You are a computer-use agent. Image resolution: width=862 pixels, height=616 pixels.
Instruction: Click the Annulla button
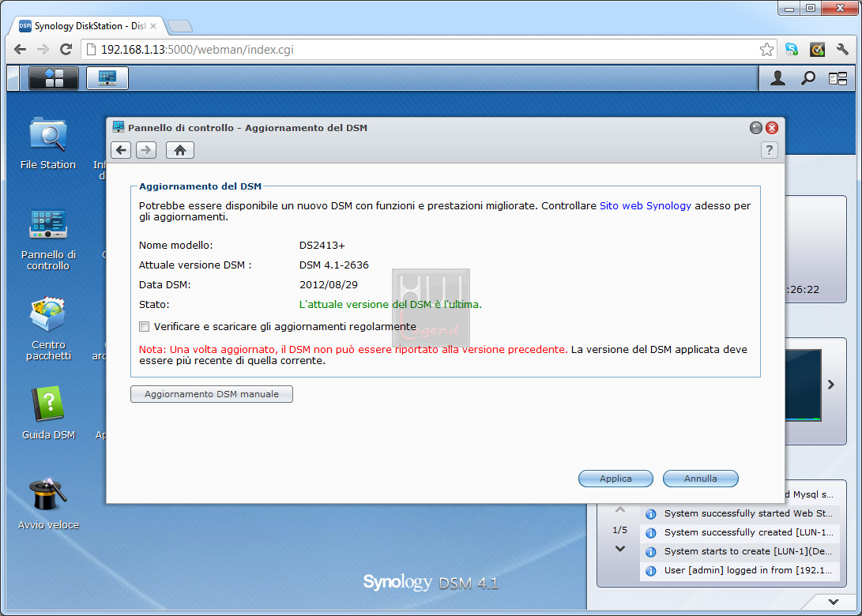pyautogui.click(x=700, y=479)
